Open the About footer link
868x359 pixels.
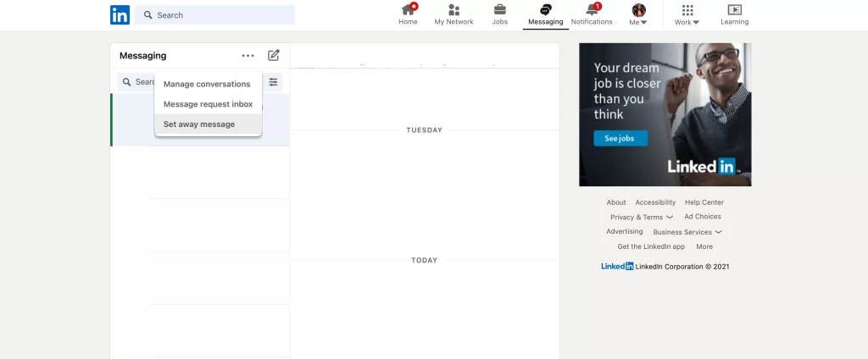616,202
